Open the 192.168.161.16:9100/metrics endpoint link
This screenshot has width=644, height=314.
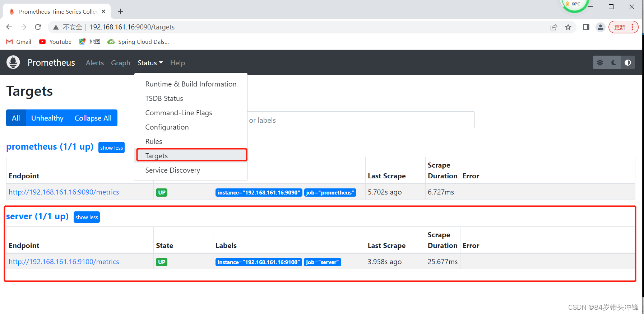tap(64, 262)
